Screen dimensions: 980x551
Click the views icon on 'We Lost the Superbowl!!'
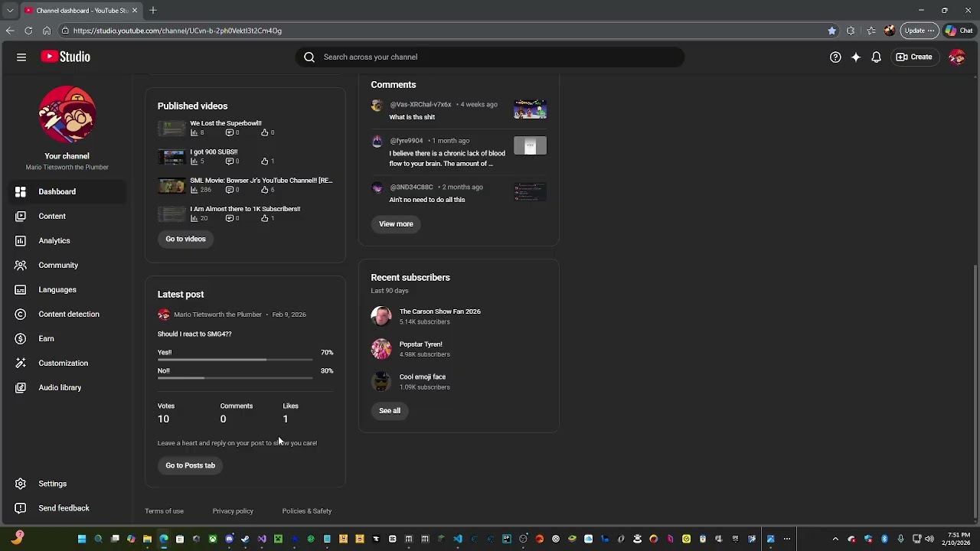point(194,132)
